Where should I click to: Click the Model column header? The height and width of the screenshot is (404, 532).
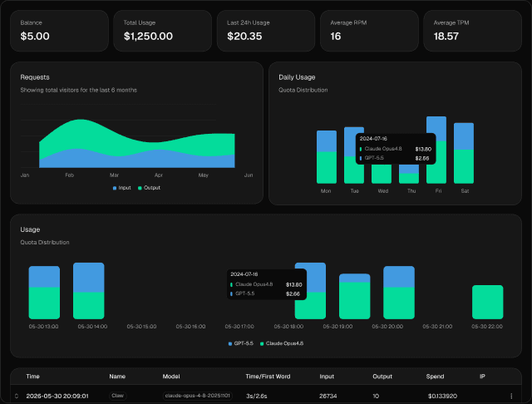pyautogui.click(x=171, y=377)
